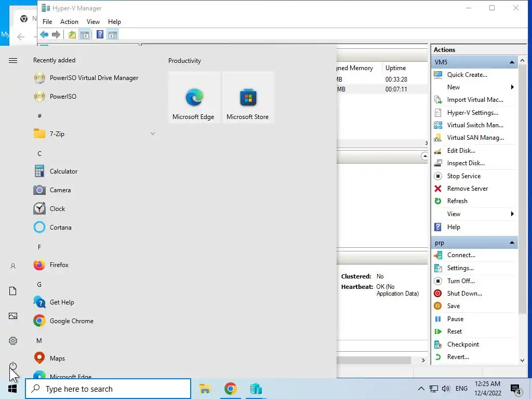Show hidden system tray icons

421,389
